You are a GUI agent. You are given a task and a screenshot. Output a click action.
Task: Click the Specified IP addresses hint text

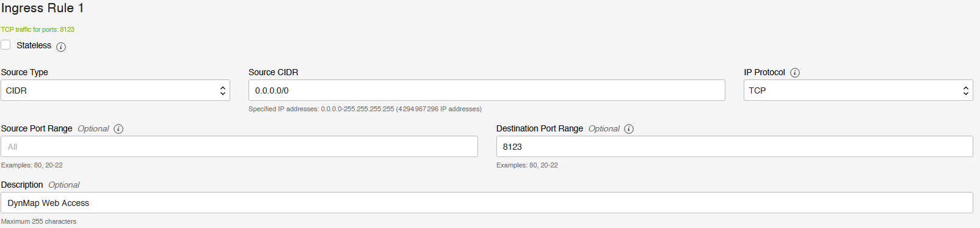(x=365, y=109)
